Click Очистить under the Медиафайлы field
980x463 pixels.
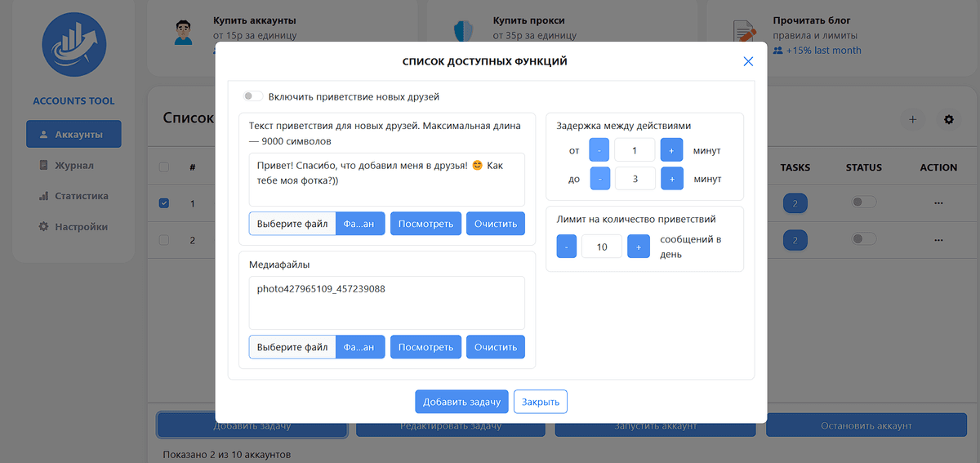tap(495, 347)
